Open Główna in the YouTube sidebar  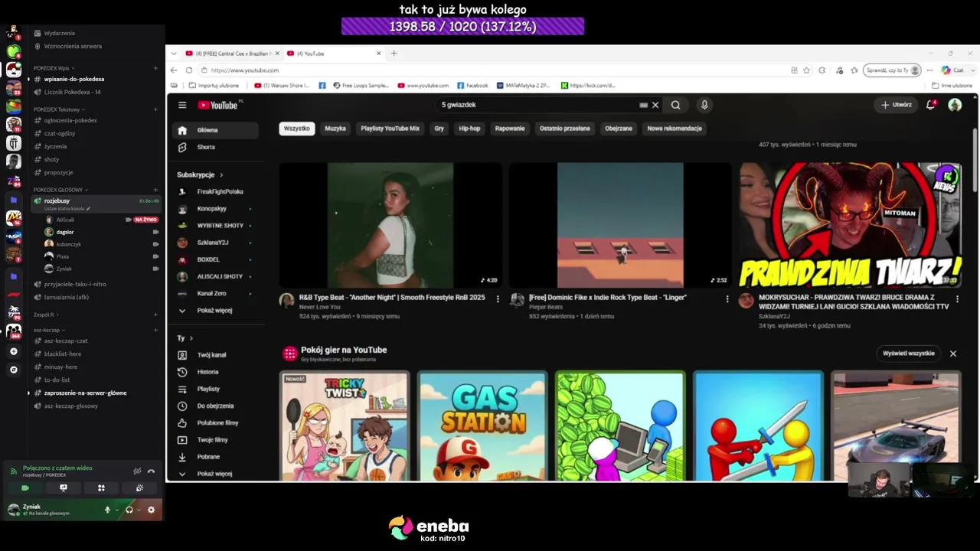click(x=214, y=130)
